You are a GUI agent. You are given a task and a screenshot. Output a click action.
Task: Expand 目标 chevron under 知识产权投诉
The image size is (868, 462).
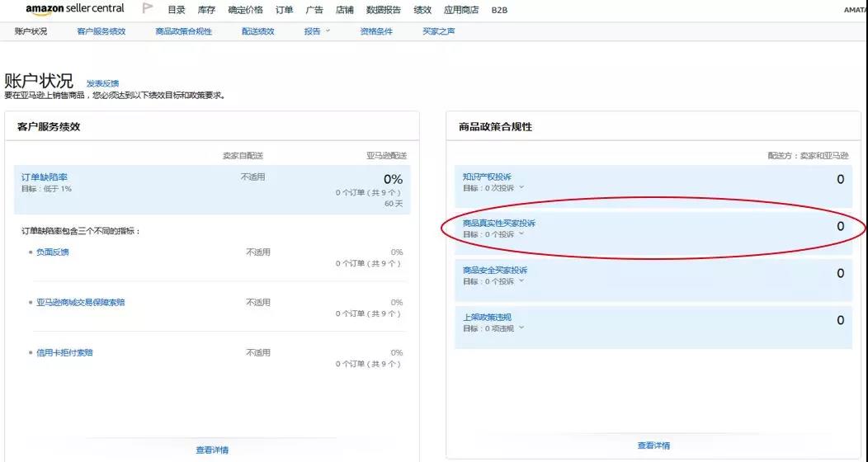(x=521, y=187)
